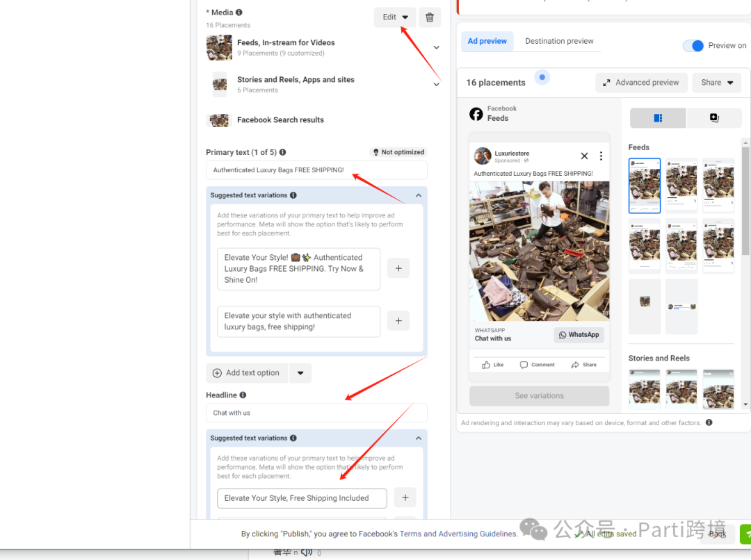
Task: Close the ad preview post with X
Action: 584,156
